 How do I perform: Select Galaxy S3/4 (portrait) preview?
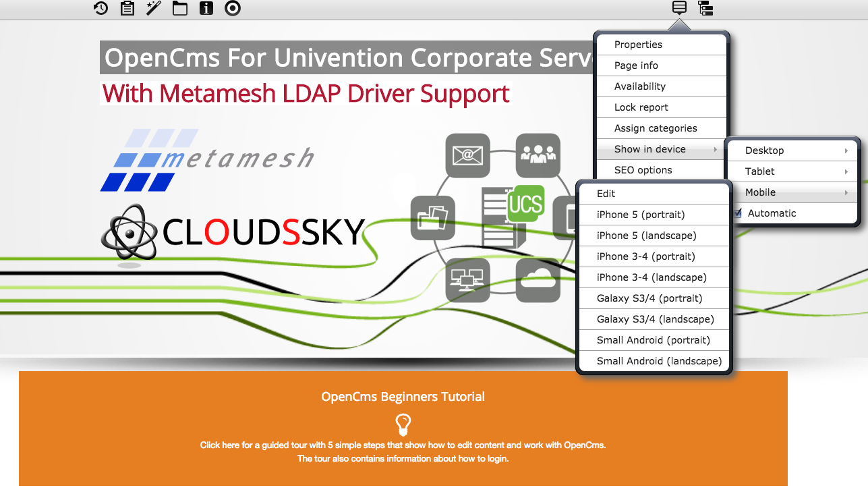point(654,298)
